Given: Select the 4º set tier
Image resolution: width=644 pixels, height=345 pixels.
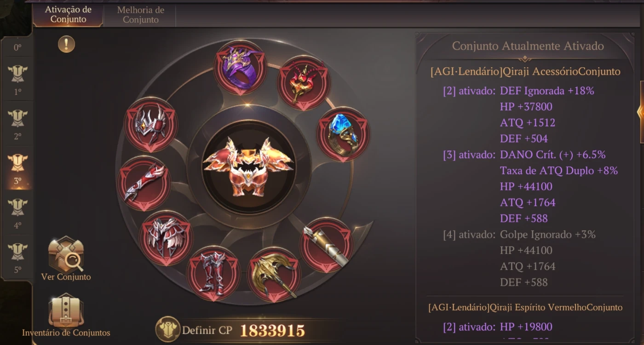Looking at the screenshot, I should (x=17, y=213).
